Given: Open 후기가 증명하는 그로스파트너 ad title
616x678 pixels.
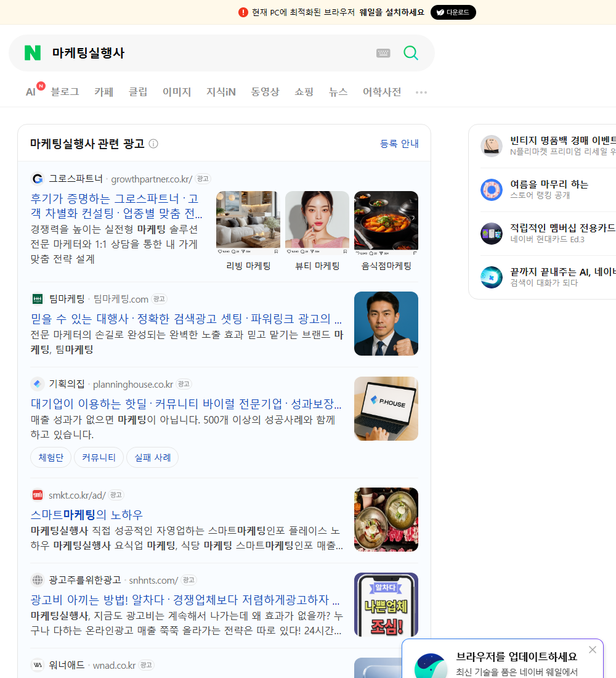Looking at the screenshot, I should [x=116, y=206].
